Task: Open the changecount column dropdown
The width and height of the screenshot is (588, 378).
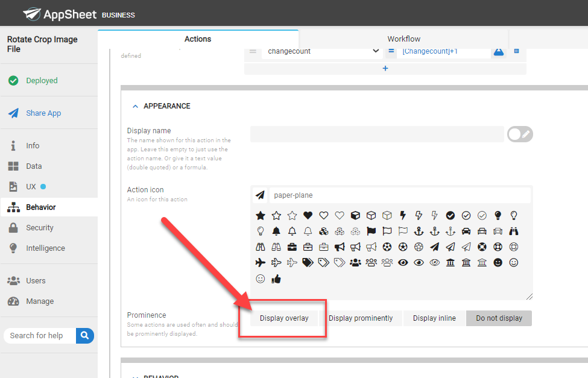Action: click(x=323, y=51)
